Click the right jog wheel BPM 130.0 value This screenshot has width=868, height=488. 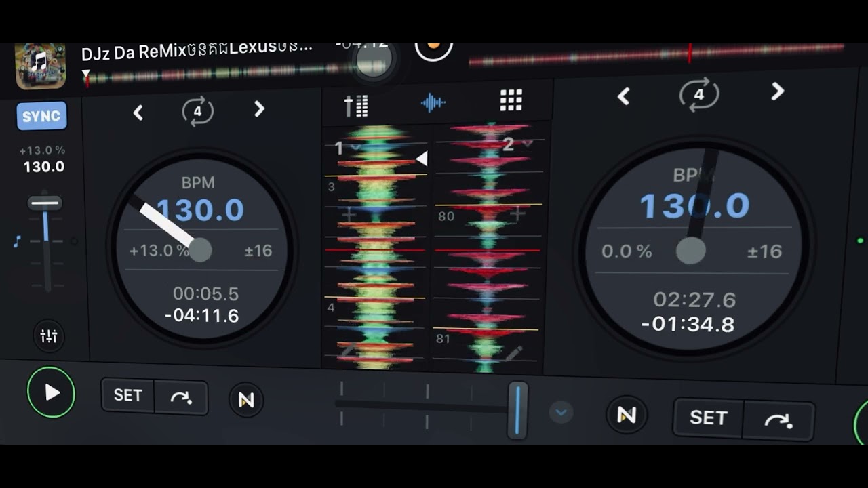(x=694, y=205)
